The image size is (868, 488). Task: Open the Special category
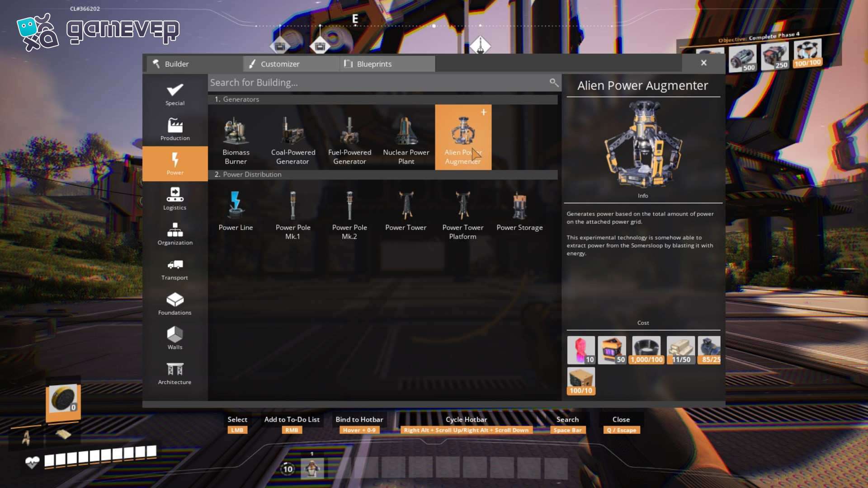(x=175, y=94)
